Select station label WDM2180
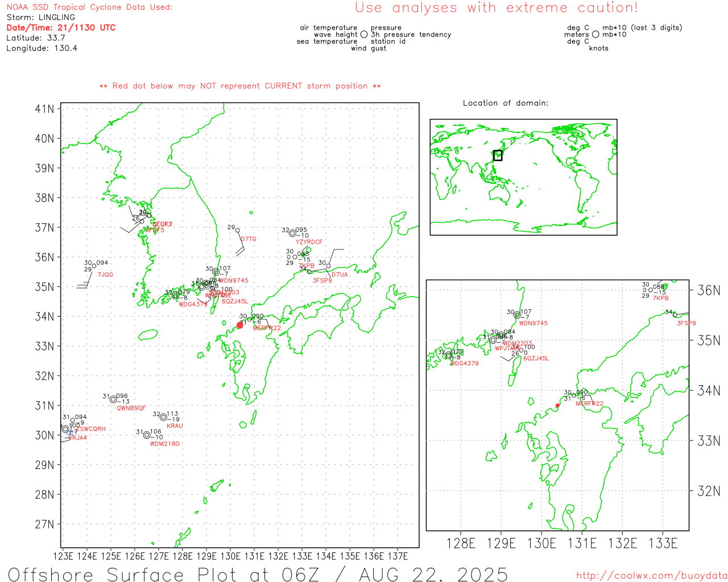 tap(165, 444)
